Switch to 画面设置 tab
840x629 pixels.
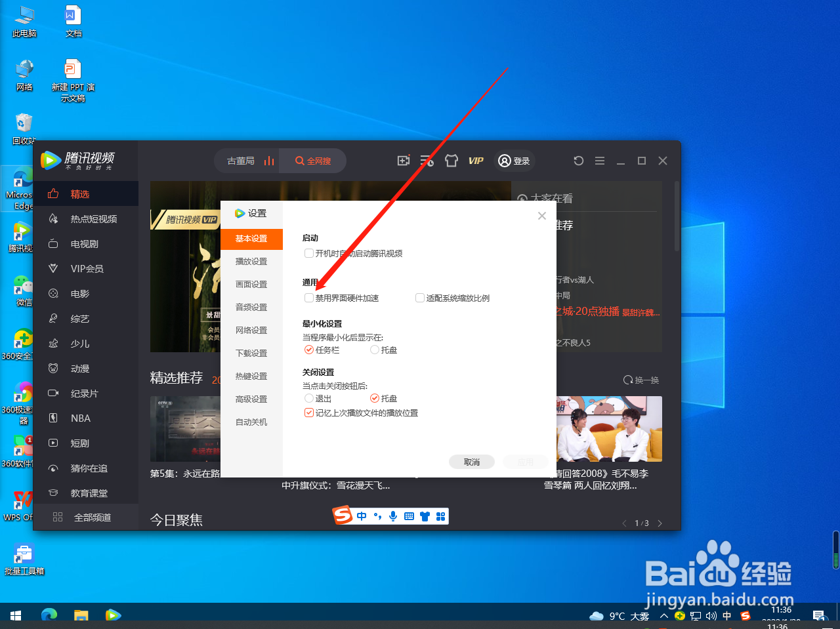[x=251, y=285]
